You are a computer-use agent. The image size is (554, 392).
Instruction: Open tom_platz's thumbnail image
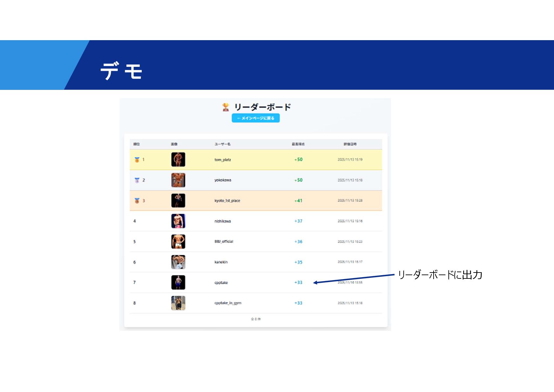click(x=178, y=160)
